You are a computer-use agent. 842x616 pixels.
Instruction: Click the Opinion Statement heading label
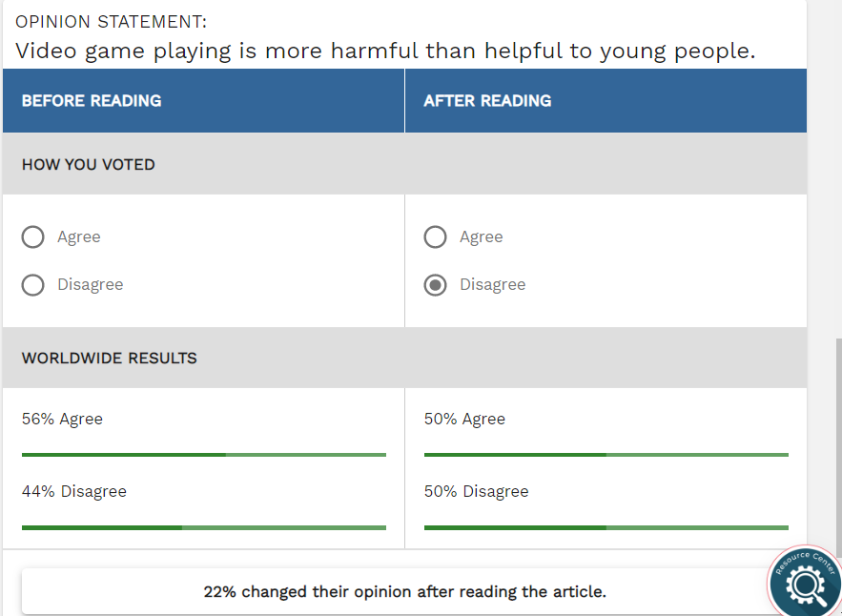point(112,21)
